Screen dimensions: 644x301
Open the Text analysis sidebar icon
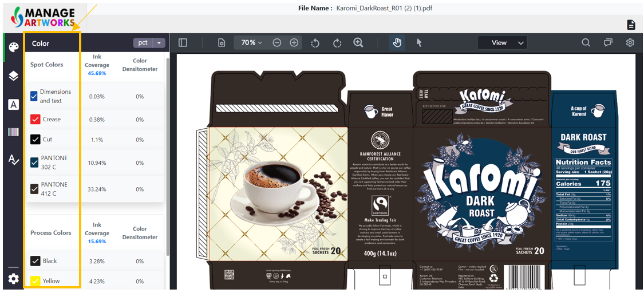click(14, 105)
